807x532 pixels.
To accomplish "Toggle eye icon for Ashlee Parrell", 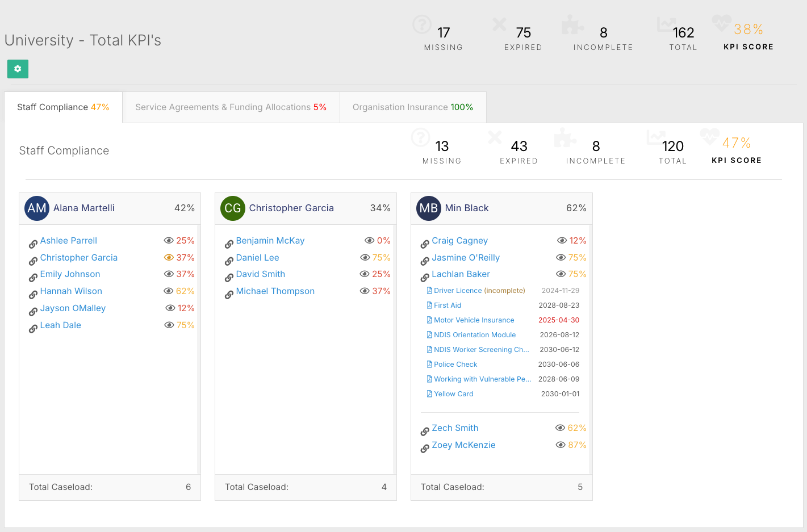I will 169,241.
